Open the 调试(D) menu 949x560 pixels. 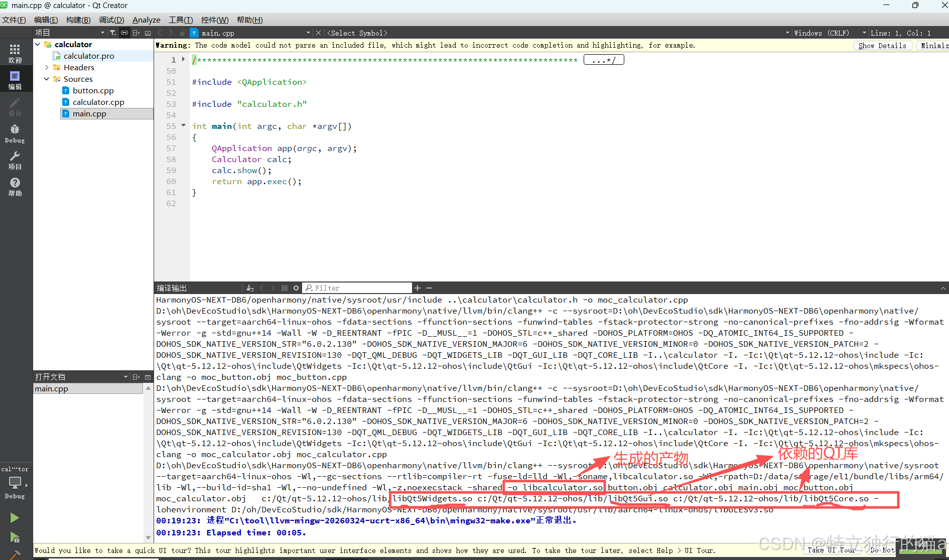111,20
